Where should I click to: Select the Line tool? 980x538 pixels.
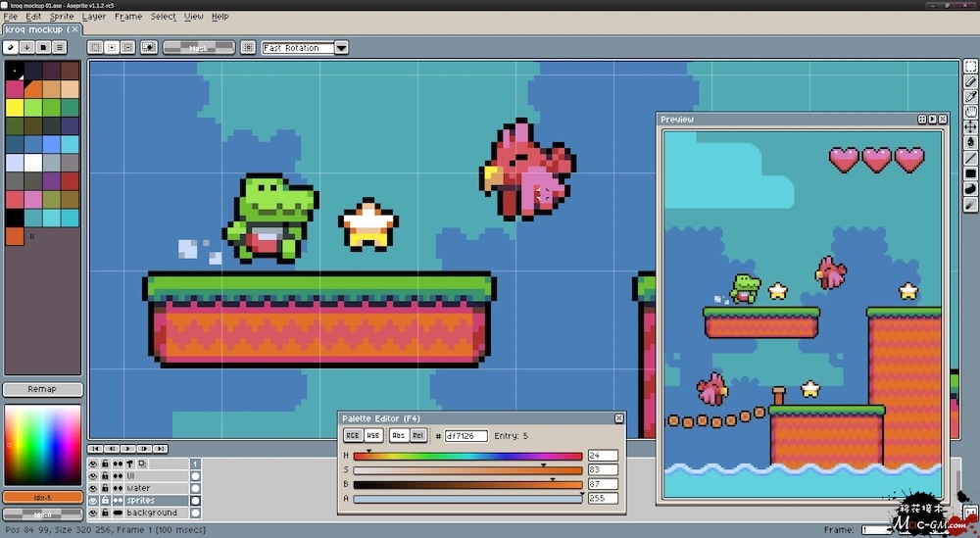point(970,159)
